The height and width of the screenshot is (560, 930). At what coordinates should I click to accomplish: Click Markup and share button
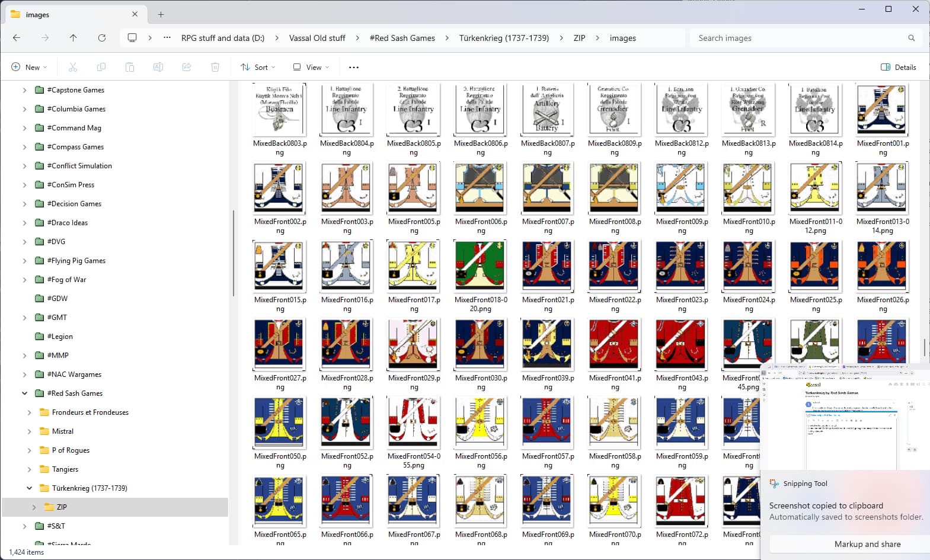(x=867, y=544)
